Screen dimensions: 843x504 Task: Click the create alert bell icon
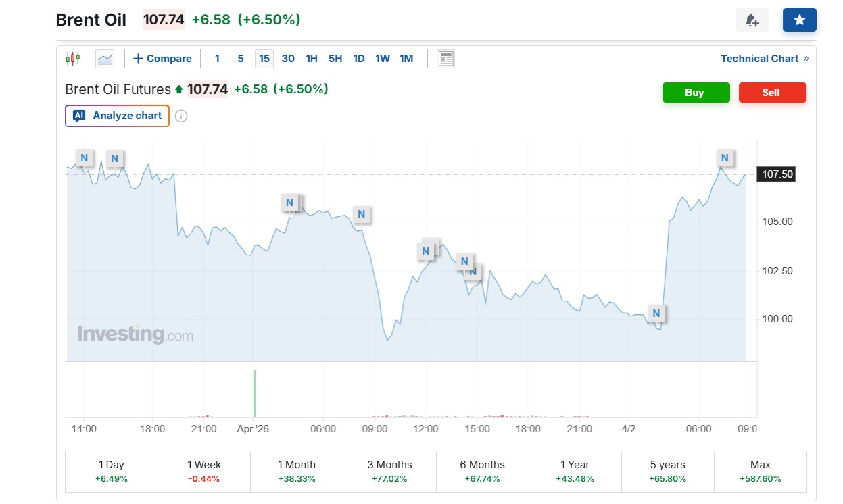(752, 20)
